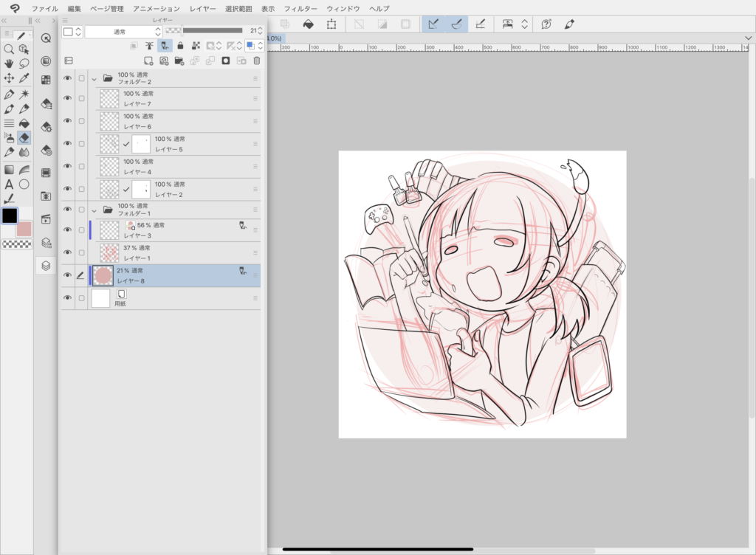The height and width of the screenshot is (555, 756).
Task: Hide レイヤー 7 with its eye icon
Action: pyautogui.click(x=68, y=98)
